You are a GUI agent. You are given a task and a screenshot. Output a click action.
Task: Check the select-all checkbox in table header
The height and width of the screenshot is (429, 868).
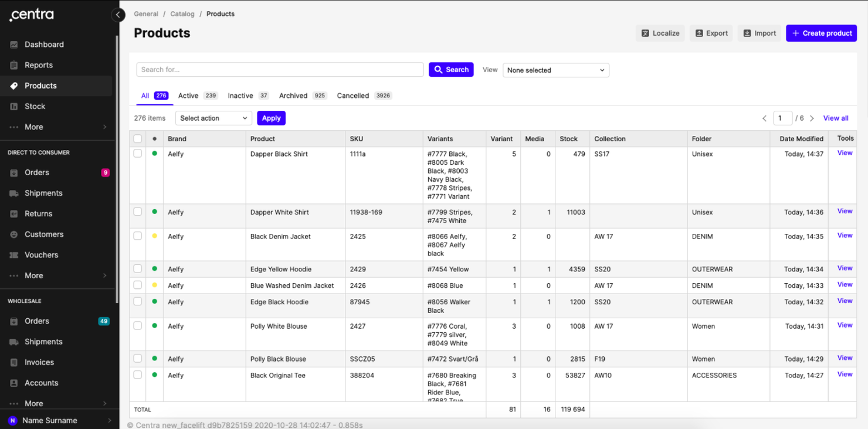138,139
